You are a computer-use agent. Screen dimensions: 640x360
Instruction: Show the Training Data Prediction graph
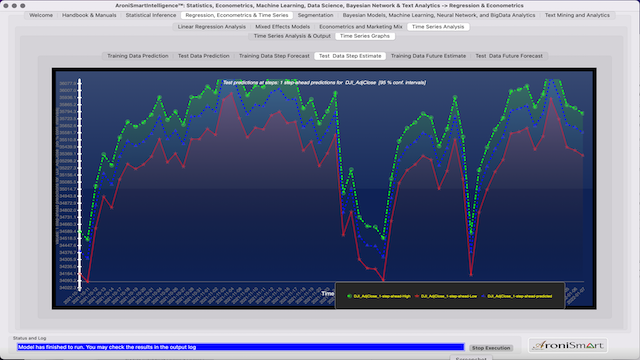coord(138,56)
